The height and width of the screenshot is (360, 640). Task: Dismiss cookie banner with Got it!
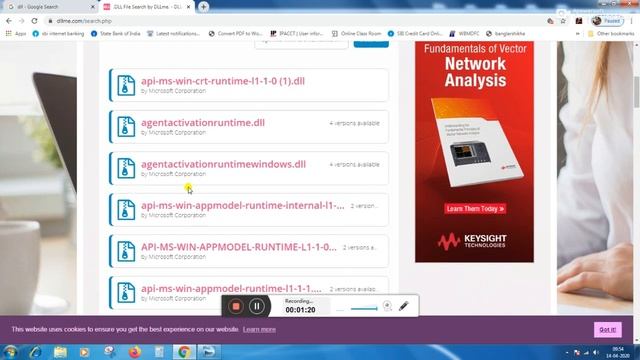[608, 329]
